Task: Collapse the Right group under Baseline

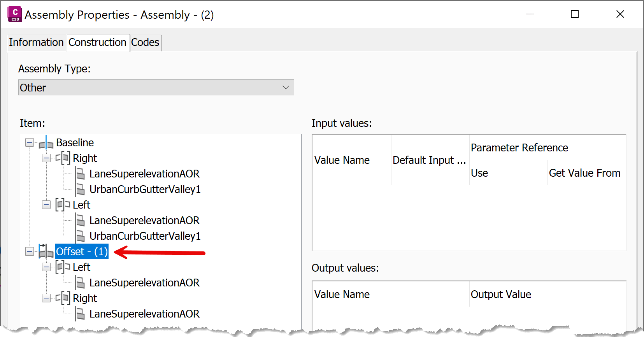Action: click(x=46, y=158)
